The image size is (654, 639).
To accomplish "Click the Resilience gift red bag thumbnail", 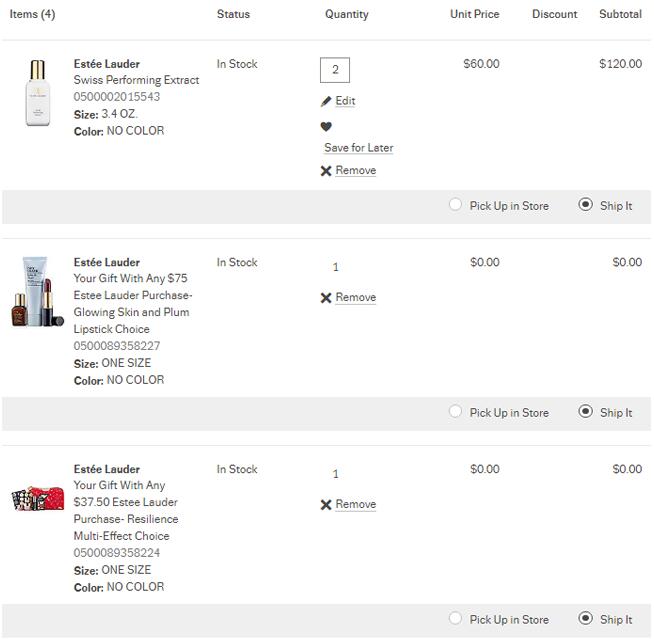I will (37, 499).
